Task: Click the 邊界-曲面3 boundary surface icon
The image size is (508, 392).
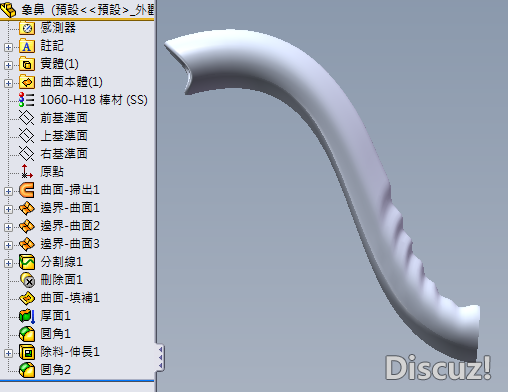Action: click(x=27, y=244)
